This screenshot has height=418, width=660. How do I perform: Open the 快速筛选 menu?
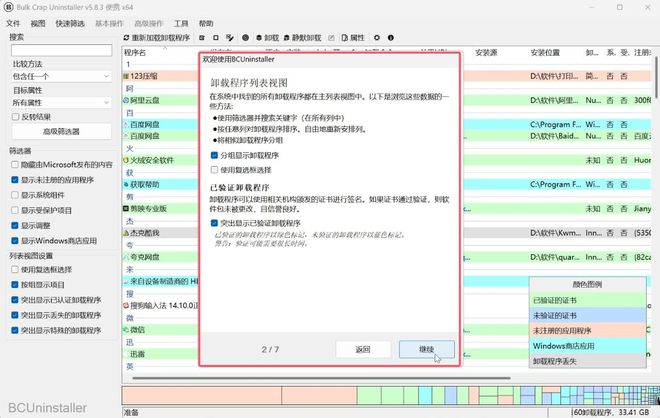[70, 24]
